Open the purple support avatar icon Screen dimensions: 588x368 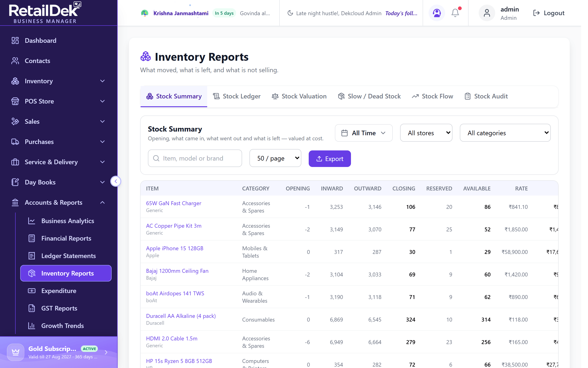tap(437, 13)
